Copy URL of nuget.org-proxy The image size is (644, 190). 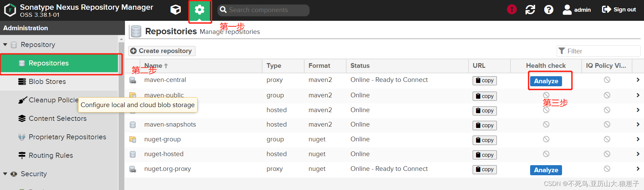pos(484,170)
